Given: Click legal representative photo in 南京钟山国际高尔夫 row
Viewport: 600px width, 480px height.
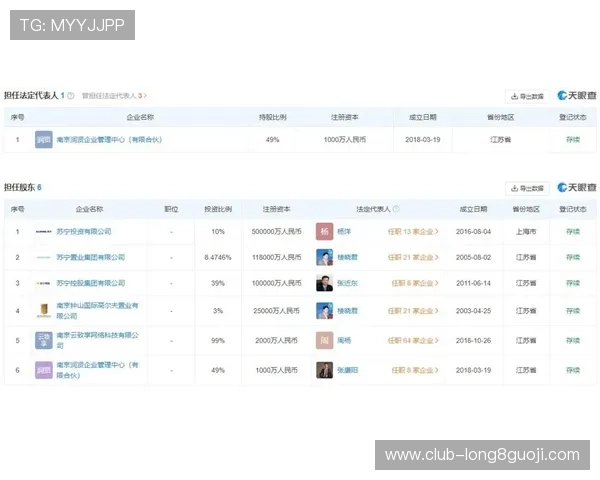Looking at the screenshot, I should [x=324, y=310].
